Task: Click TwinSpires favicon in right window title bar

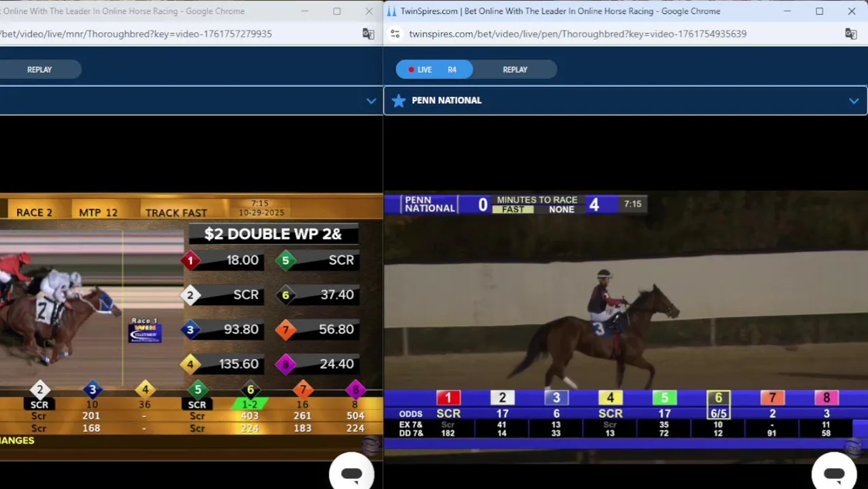Action: 392,11
